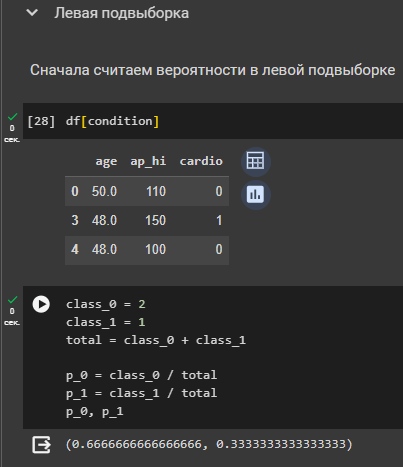Click green checkmark of cell 28

click(x=12, y=117)
